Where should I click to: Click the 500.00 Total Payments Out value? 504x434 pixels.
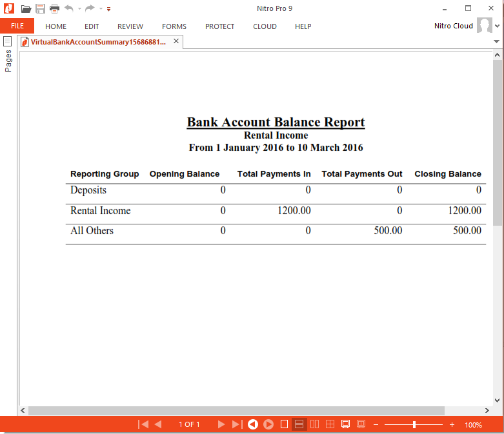click(388, 230)
